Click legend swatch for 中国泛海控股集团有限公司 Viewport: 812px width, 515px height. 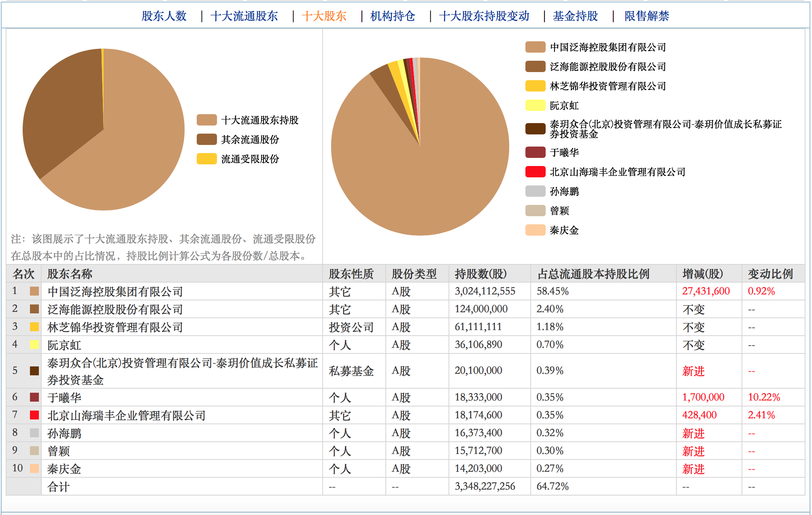535,47
